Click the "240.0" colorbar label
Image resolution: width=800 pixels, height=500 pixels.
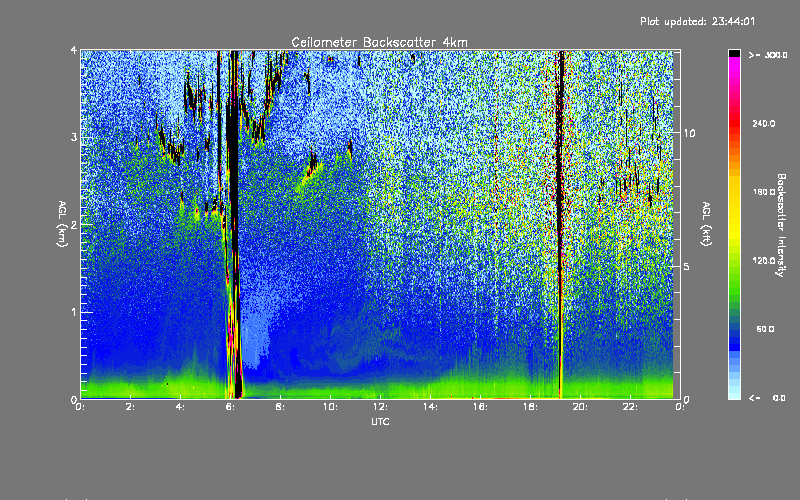point(764,124)
